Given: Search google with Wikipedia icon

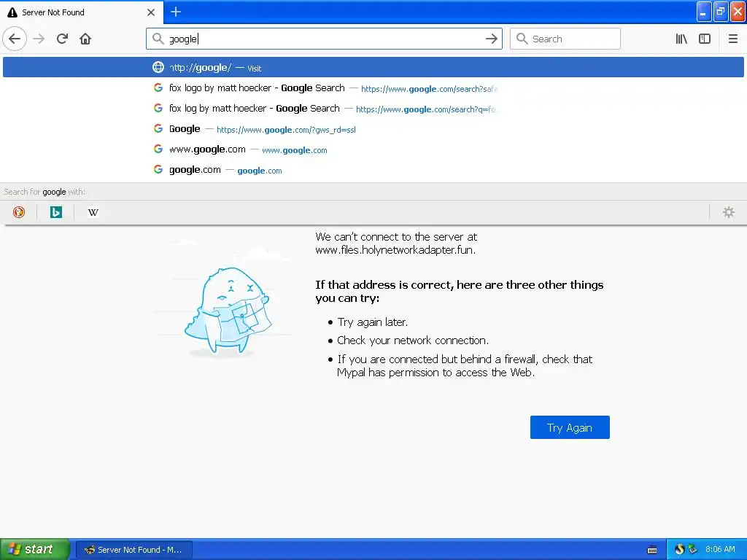Looking at the screenshot, I should pos(93,212).
